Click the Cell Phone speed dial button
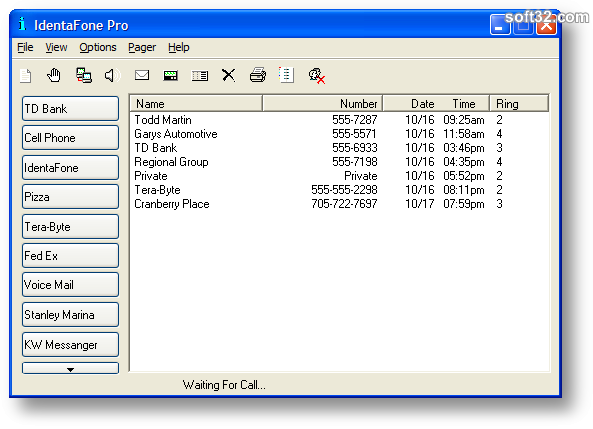Viewport: 593px width, 429px height. click(70, 138)
